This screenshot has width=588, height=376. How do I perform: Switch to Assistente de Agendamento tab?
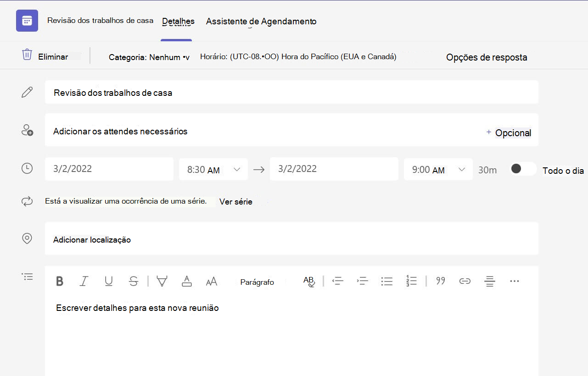(x=261, y=21)
